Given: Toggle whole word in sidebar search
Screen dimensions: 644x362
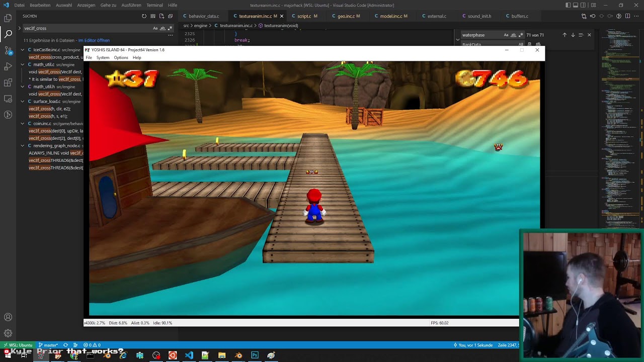Looking at the screenshot, I should coord(163,28).
